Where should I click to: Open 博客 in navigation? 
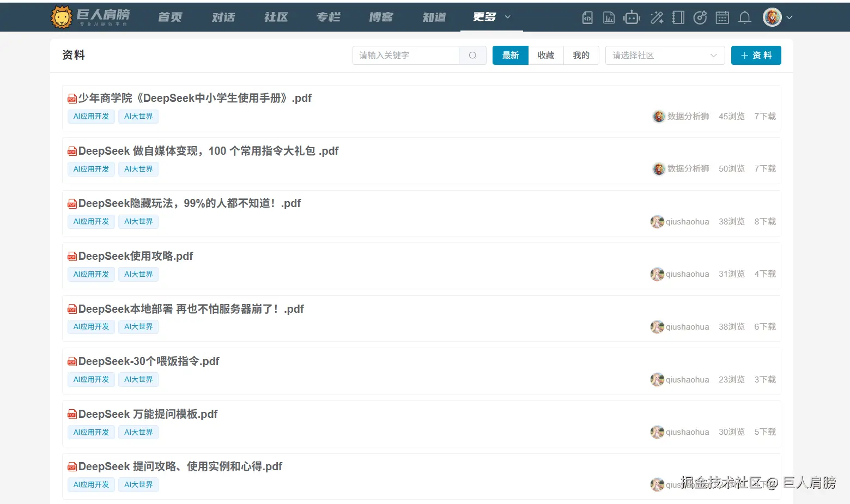pyautogui.click(x=381, y=17)
